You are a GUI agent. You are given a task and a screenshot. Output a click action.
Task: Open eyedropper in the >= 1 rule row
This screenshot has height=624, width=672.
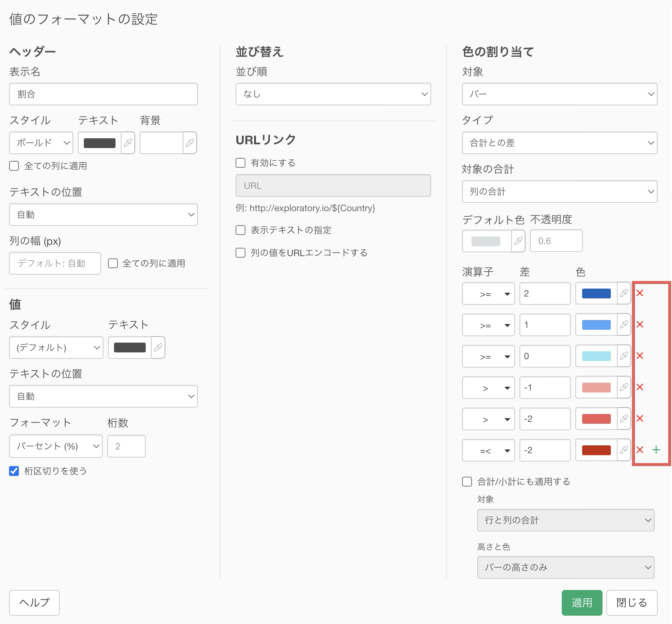tap(624, 325)
